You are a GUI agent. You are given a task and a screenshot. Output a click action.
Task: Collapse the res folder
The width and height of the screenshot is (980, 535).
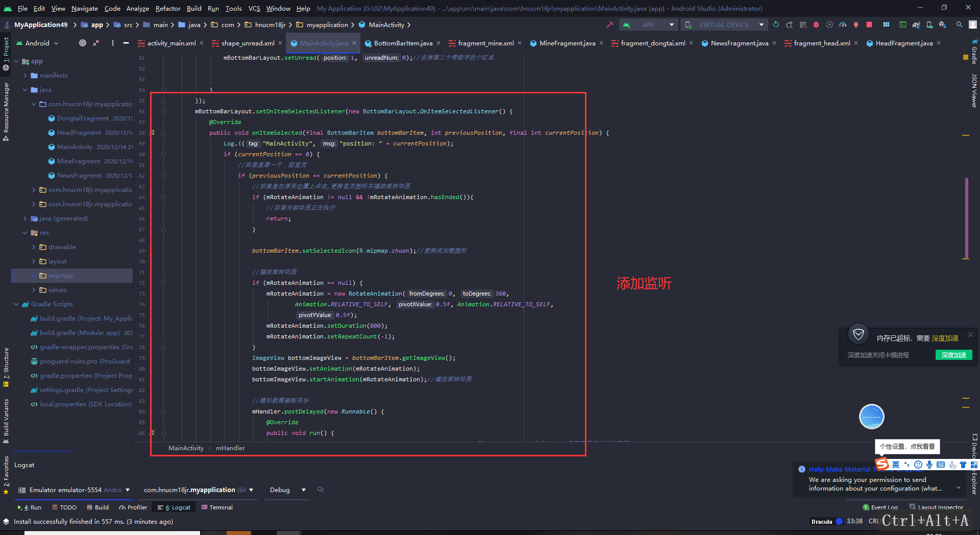click(25, 233)
